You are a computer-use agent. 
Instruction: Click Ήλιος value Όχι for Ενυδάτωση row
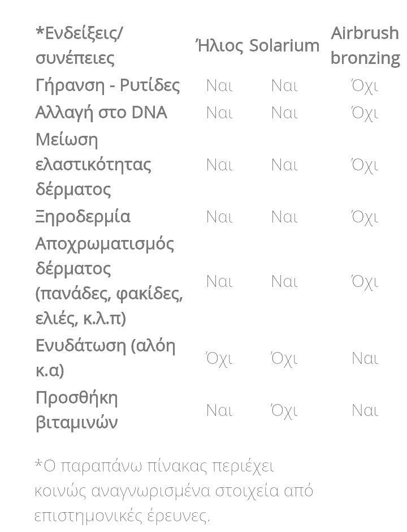[x=219, y=358]
